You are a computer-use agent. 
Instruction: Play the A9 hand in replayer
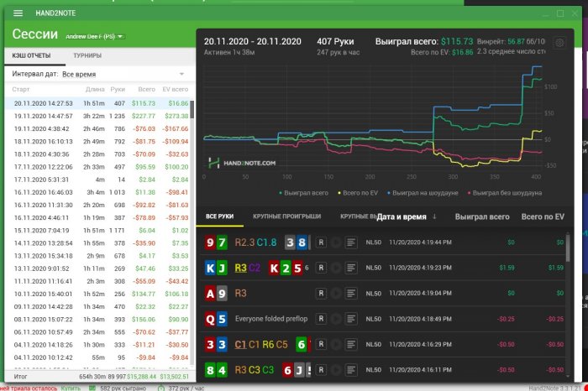(336, 294)
